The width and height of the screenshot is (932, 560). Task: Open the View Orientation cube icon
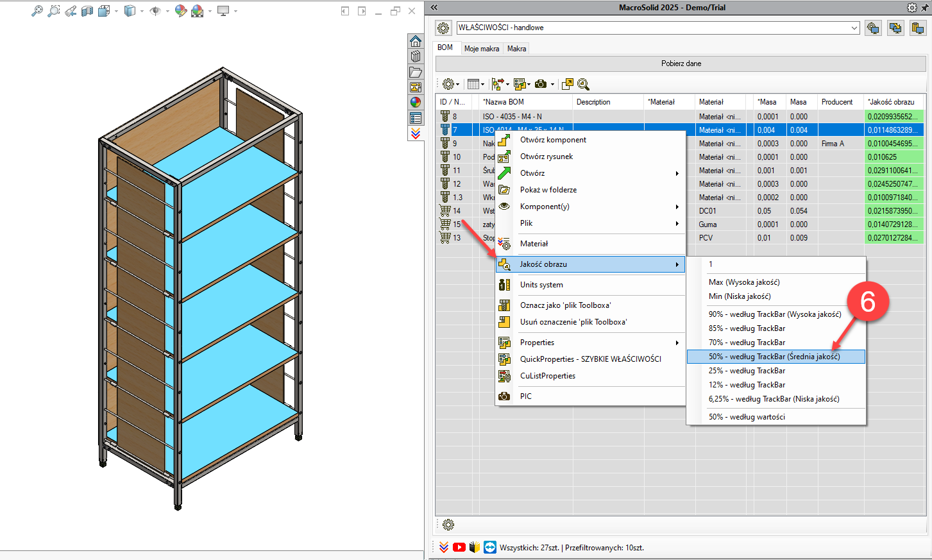click(x=104, y=11)
